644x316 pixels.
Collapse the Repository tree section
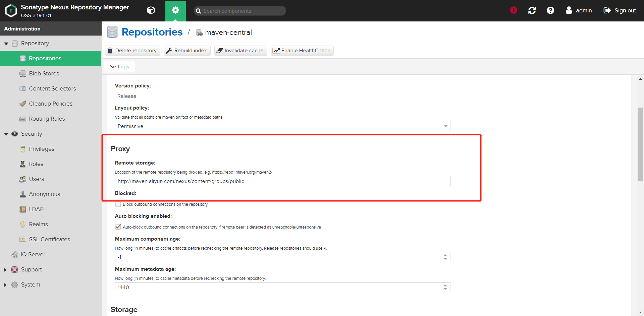click(6, 44)
